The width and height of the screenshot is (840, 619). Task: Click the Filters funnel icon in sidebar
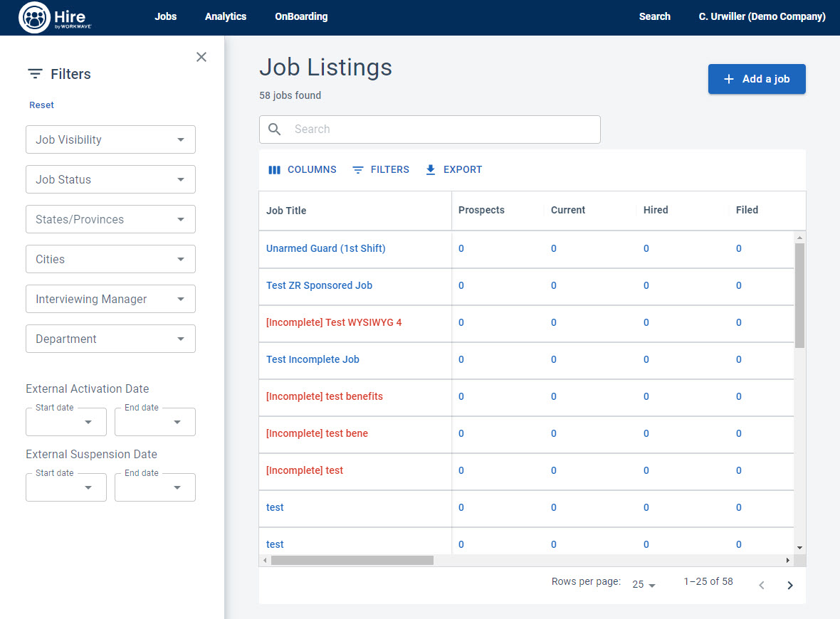pos(33,73)
